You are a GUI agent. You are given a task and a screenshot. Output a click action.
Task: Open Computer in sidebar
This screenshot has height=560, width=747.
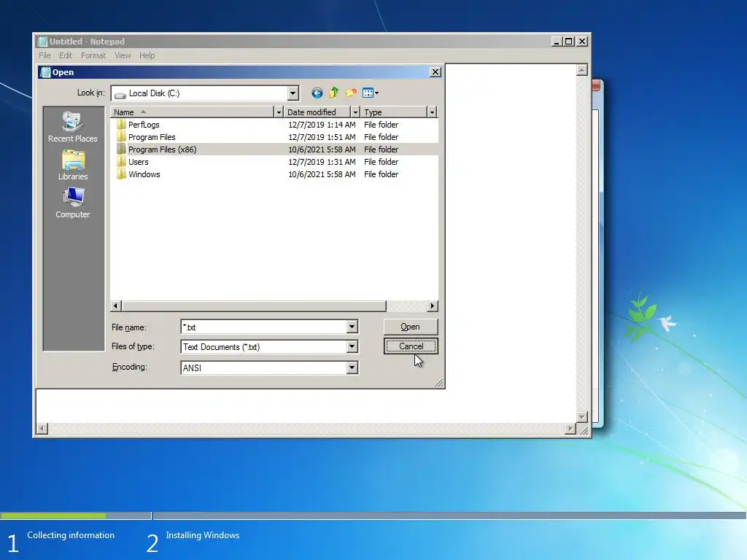72,203
